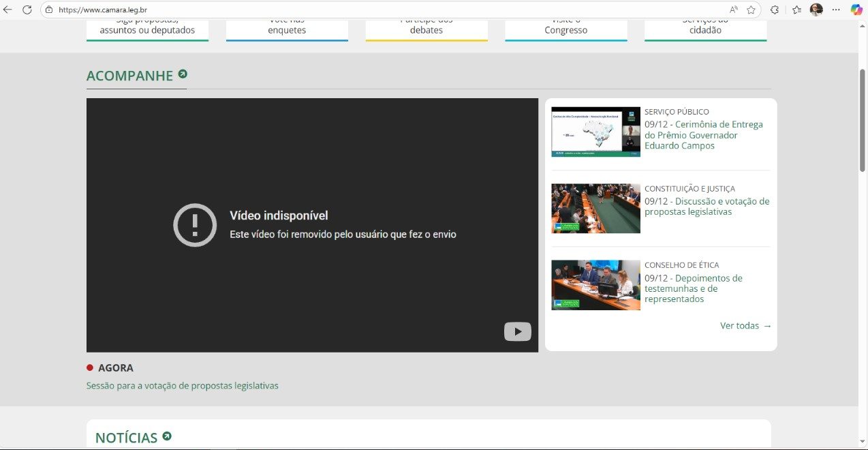Click the address bar URL field
Viewport: 868px width, 450px height.
pyautogui.click(x=341, y=10)
